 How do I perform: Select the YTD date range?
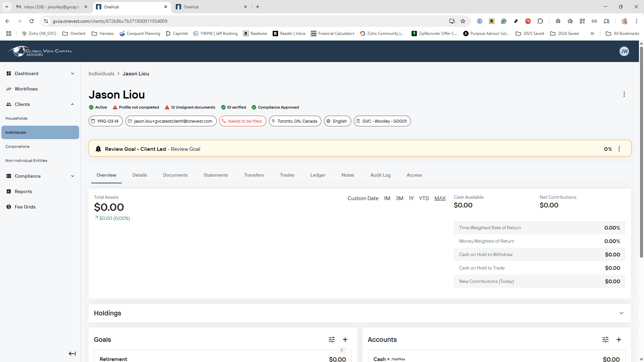pos(424,198)
